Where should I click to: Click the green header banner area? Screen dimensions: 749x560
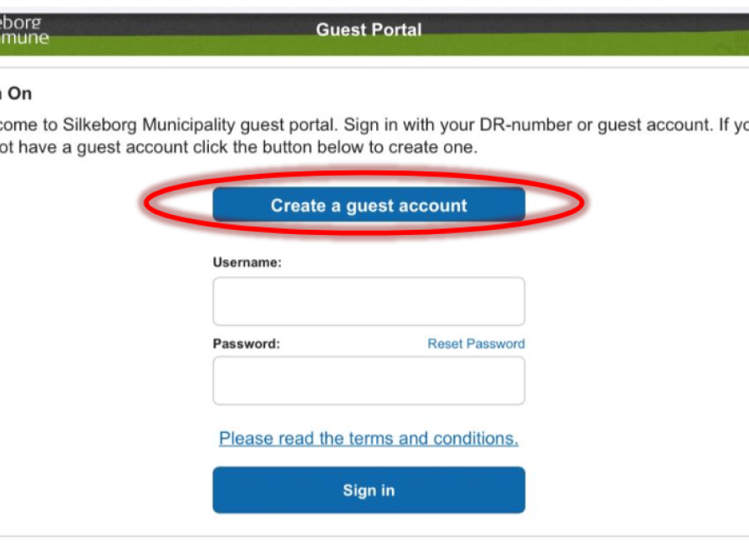(x=585, y=46)
